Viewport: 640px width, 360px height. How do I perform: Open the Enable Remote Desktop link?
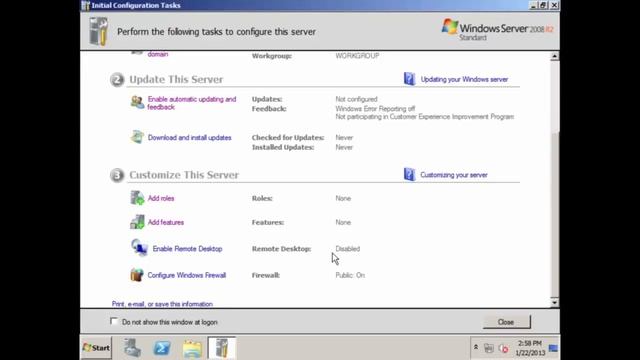(187, 249)
